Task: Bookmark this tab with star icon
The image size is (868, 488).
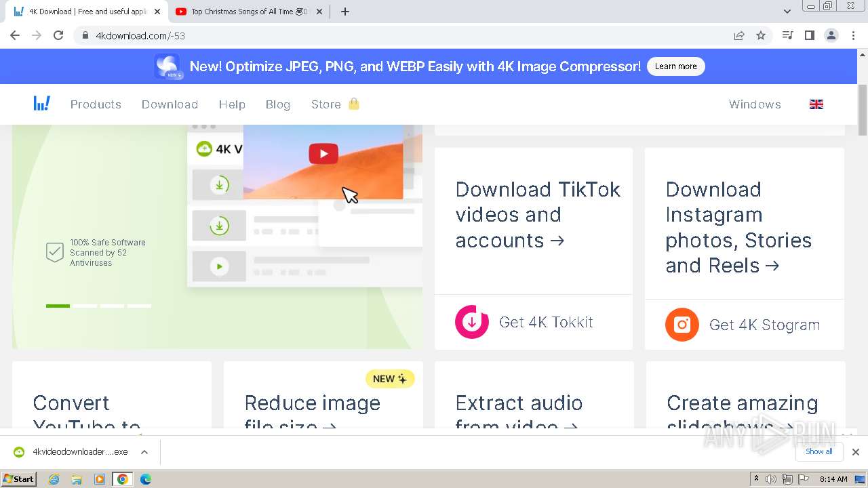Action: pyautogui.click(x=761, y=35)
